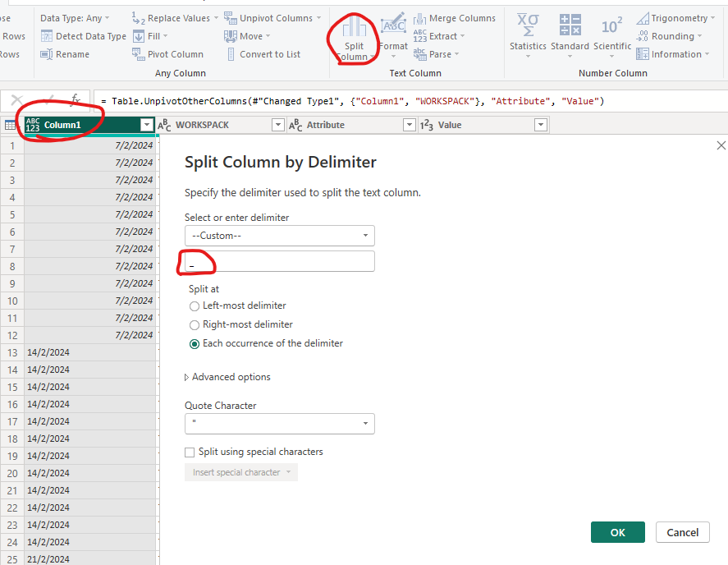Click the Rename column tool

[65, 54]
